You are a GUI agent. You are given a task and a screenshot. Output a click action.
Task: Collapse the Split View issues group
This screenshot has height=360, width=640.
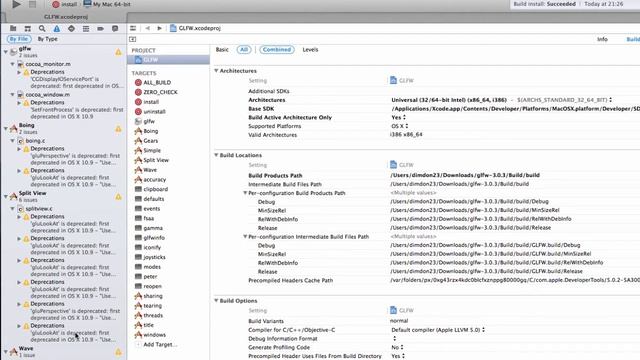[x=6, y=196]
